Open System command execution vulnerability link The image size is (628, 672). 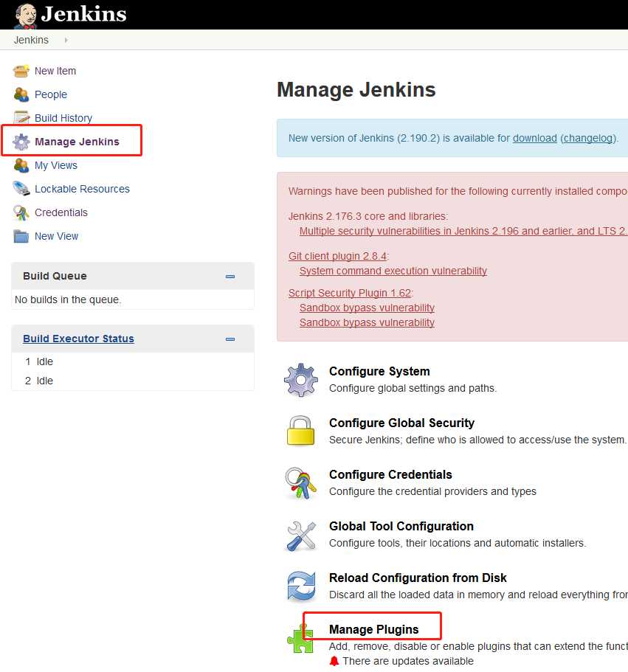click(x=393, y=271)
